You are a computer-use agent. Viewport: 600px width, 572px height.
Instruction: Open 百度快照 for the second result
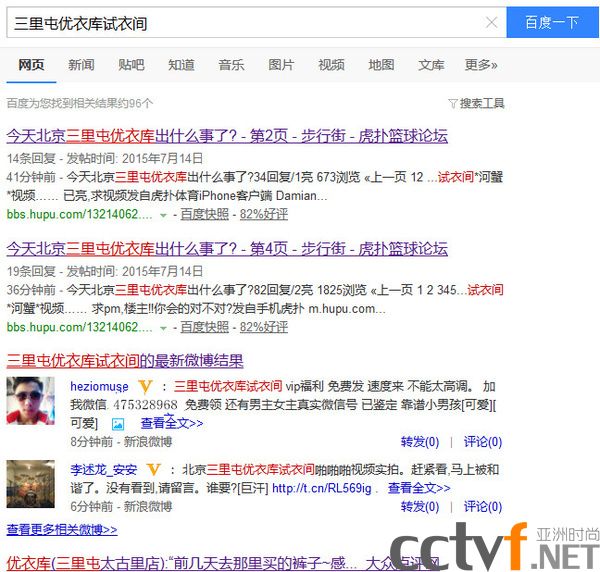[x=205, y=327]
